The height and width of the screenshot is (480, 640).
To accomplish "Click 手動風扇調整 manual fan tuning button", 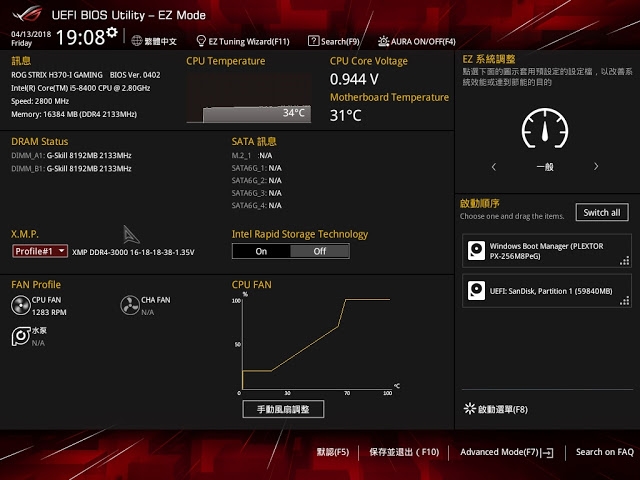I will tap(283, 409).
